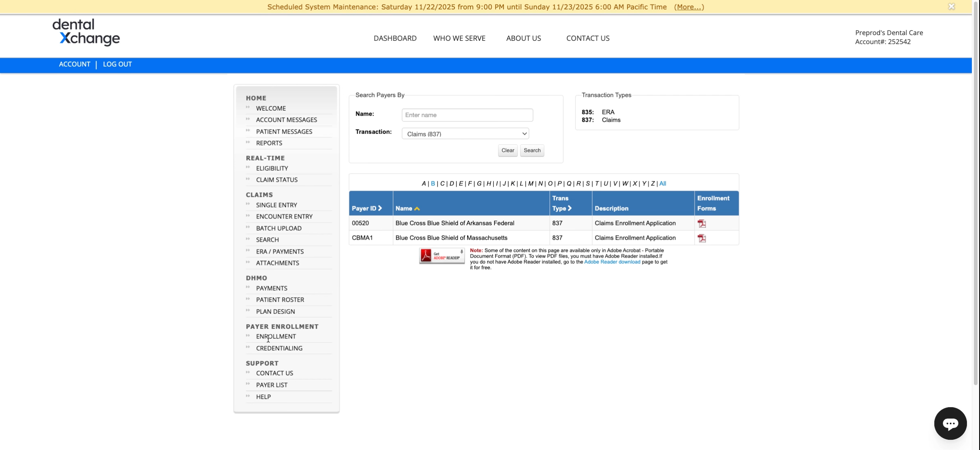This screenshot has width=980, height=450.
Task: Filter payers by letter A
Action: click(x=423, y=184)
